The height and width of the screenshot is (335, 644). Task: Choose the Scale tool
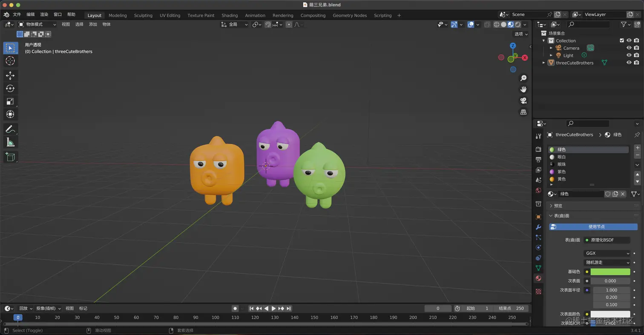point(11,101)
